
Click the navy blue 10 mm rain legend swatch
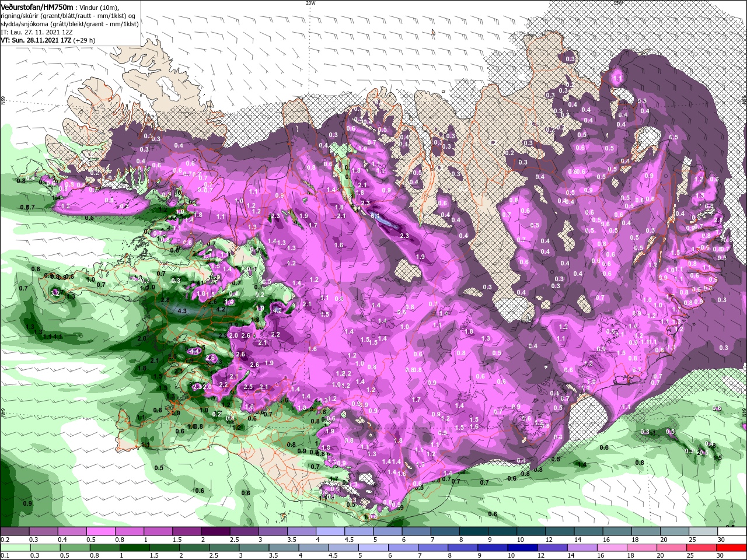(x=522, y=548)
